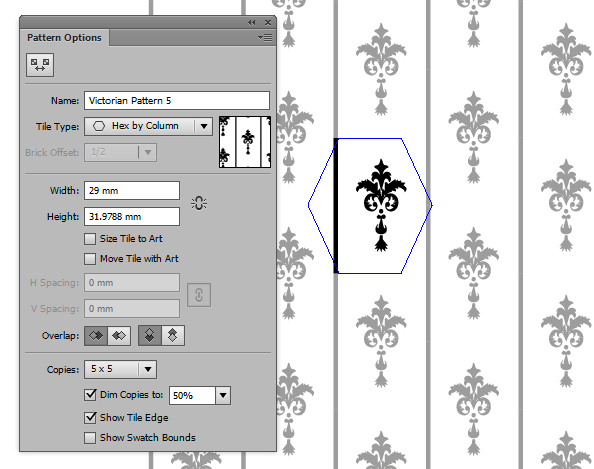The image size is (594, 469).
Task: Activate the Pattern Tile Tool icon
Action: point(40,65)
